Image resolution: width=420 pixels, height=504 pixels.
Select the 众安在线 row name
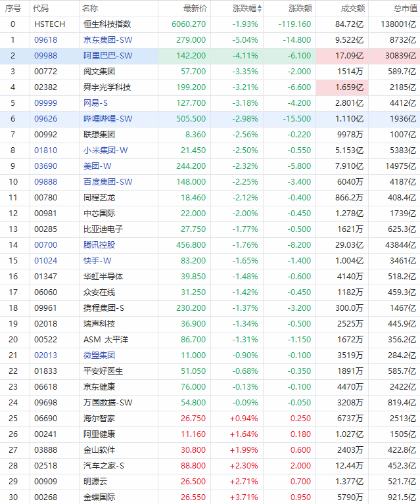[99, 292]
